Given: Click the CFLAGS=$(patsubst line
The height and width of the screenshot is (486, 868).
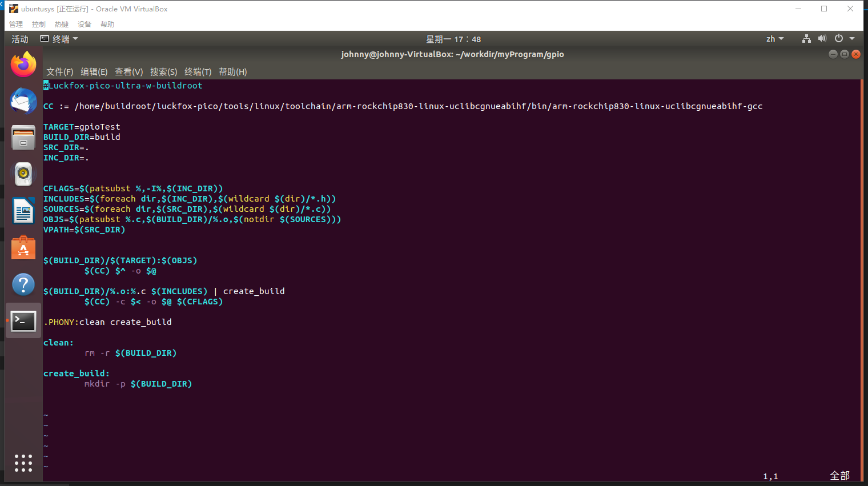Looking at the screenshot, I should click(133, 188).
